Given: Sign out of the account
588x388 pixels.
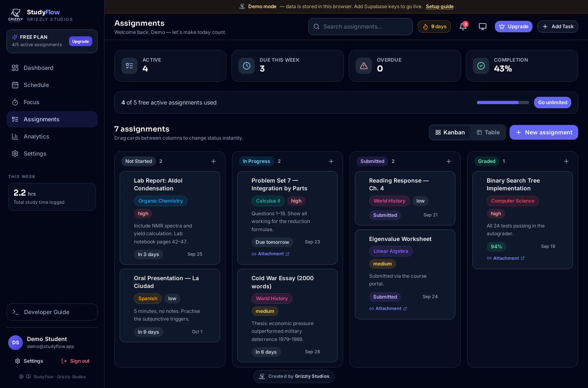Looking at the screenshot, I should pos(76,361).
